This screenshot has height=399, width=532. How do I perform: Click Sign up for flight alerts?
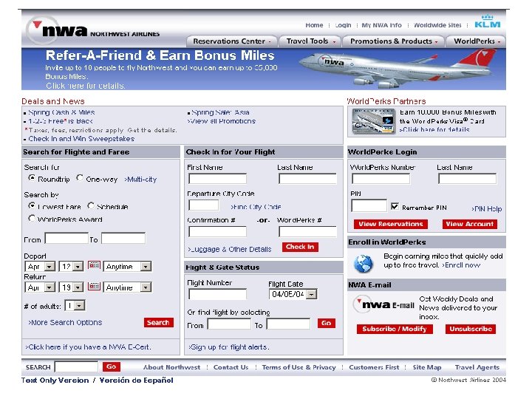click(228, 347)
